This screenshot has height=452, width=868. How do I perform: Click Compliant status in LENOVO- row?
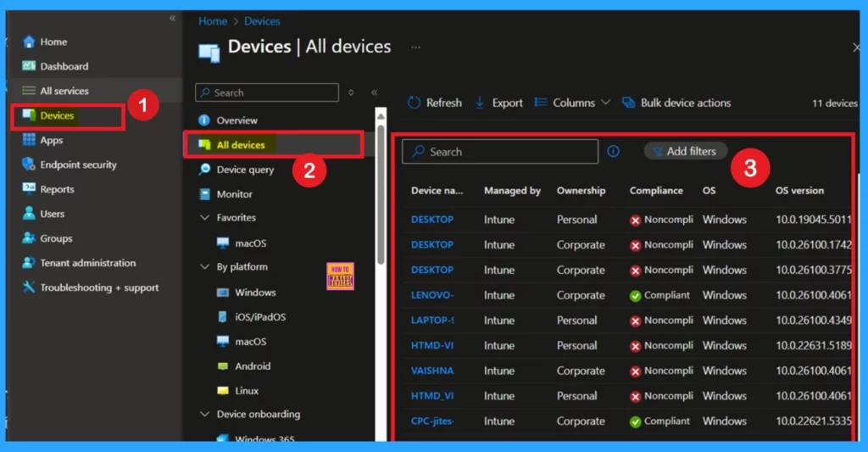click(659, 295)
